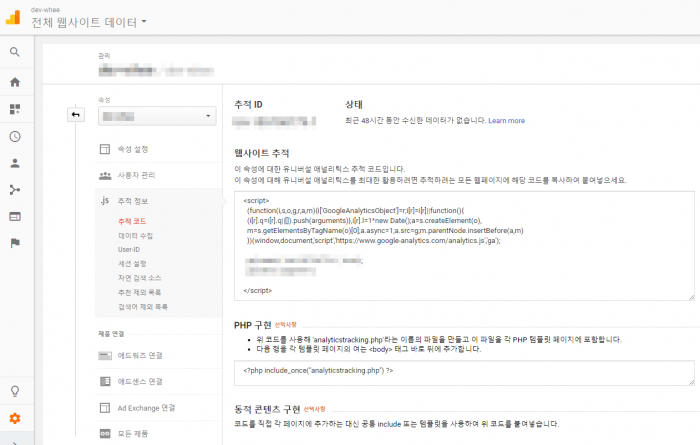
Task: Click the .js tracking info icon
Action: point(105,200)
